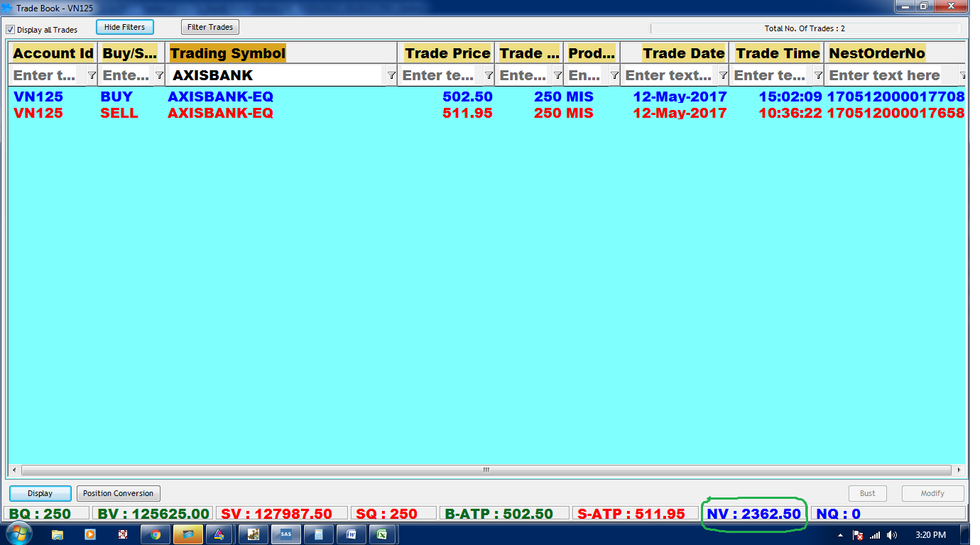Click the Bust button
This screenshot has width=980, height=545.
pyautogui.click(x=868, y=493)
